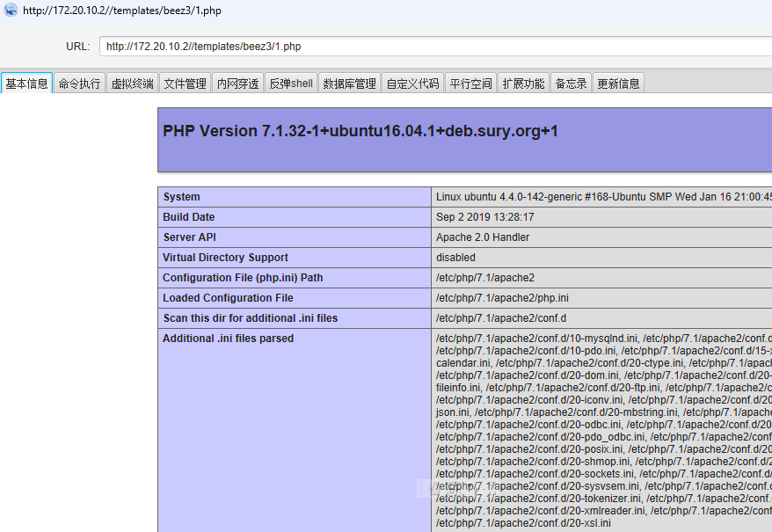Select the 自定义代码 tab
Image resolution: width=772 pixels, height=532 pixels.
(412, 84)
